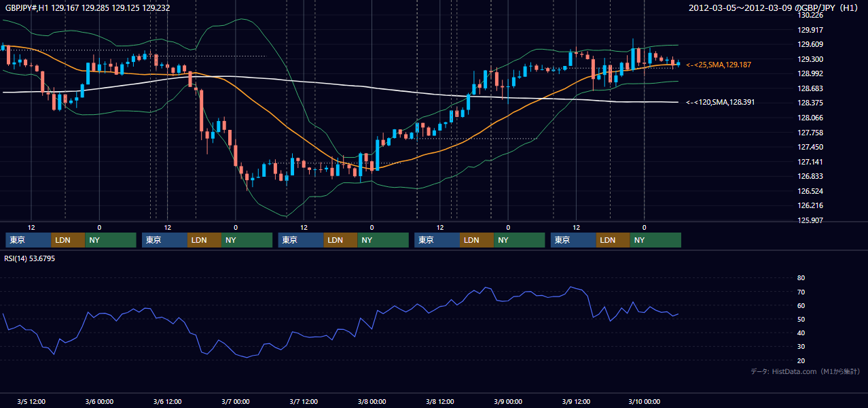Click RSI scale level 70
The width and height of the screenshot is (868, 408).
coord(801,292)
